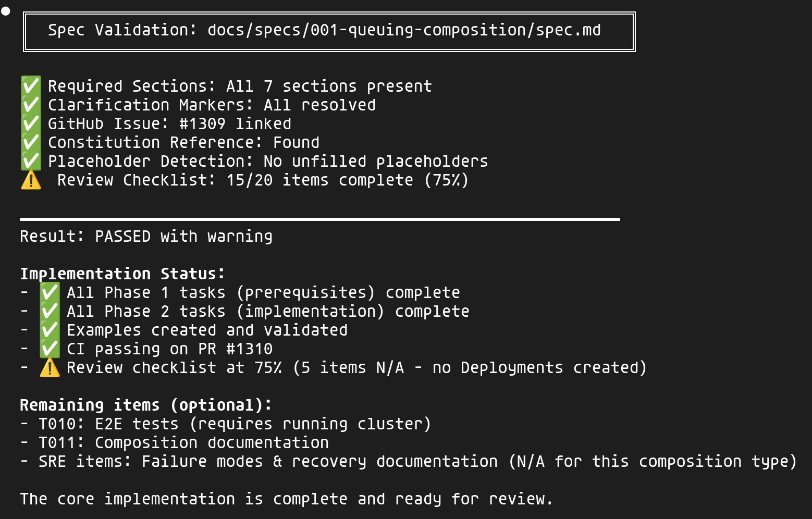Screen dimensions: 812x519
Task: Click the check mark for Placeholder Detection
Action: pyautogui.click(x=31, y=161)
